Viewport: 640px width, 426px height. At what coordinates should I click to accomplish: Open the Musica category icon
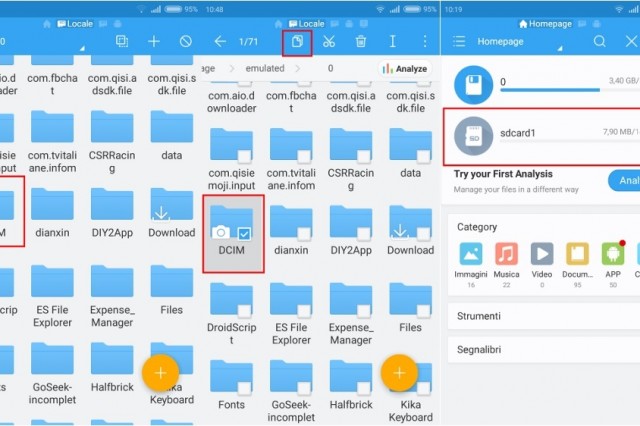pos(507,254)
